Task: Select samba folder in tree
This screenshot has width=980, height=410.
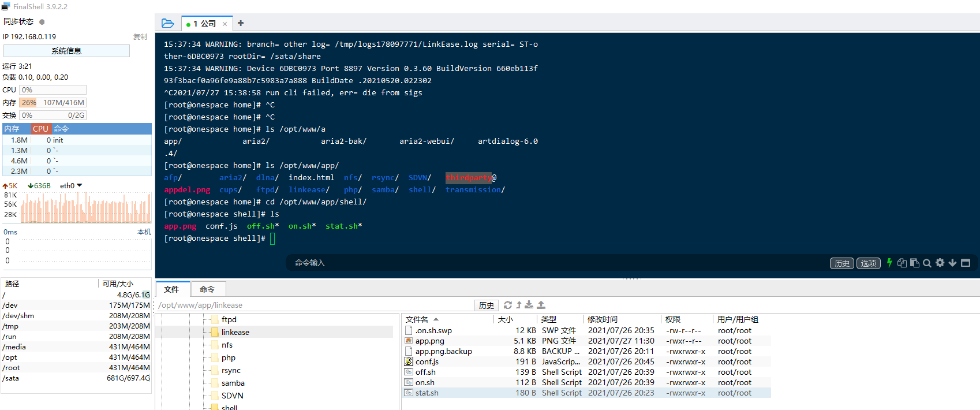Action: 233,383
